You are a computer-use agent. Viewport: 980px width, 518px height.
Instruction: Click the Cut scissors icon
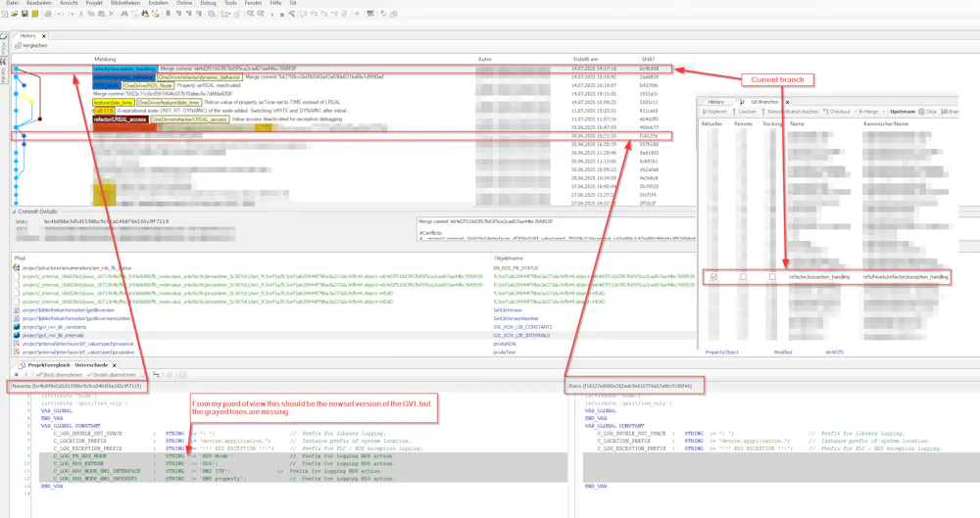[x=80, y=14]
